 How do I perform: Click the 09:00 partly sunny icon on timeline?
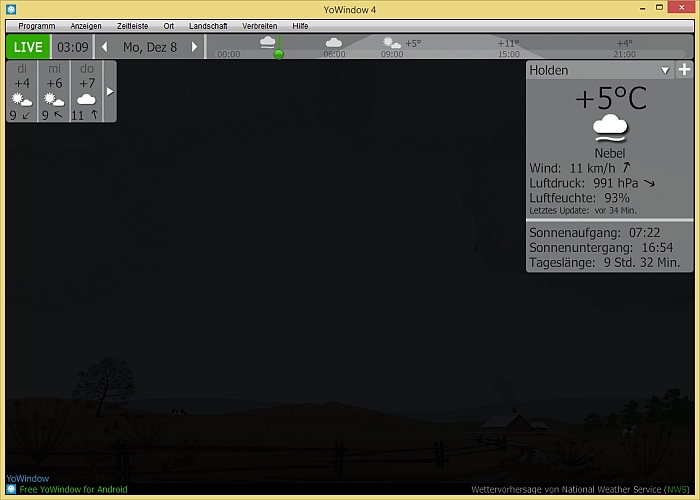coord(392,43)
